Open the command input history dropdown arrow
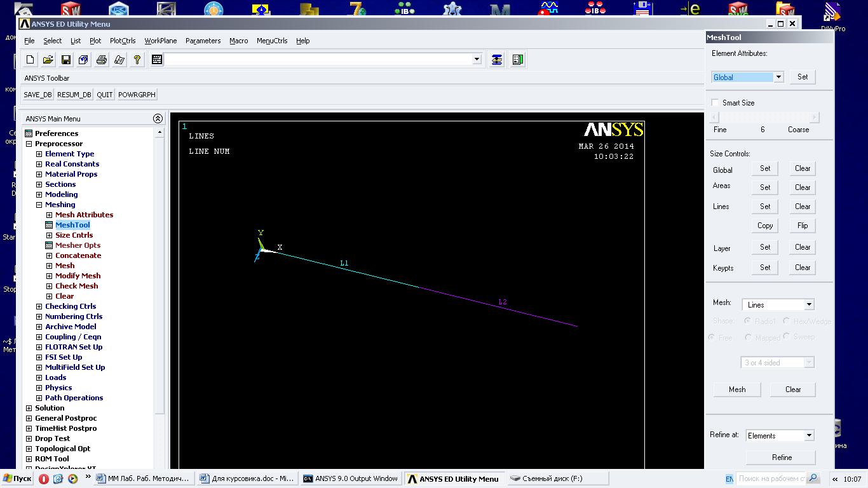The width and height of the screenshot is (868, 488). [x=477, y=60]
